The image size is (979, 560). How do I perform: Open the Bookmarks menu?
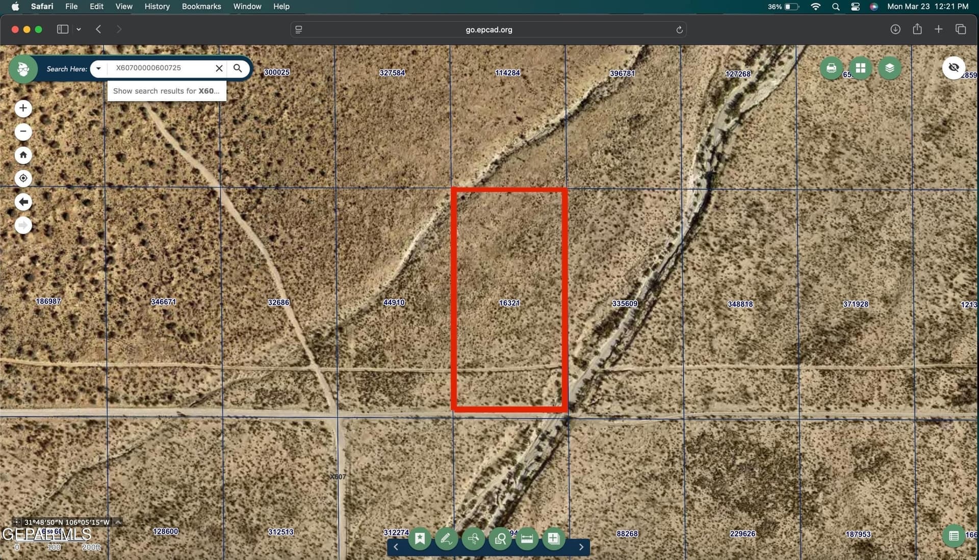pos(201,6)
